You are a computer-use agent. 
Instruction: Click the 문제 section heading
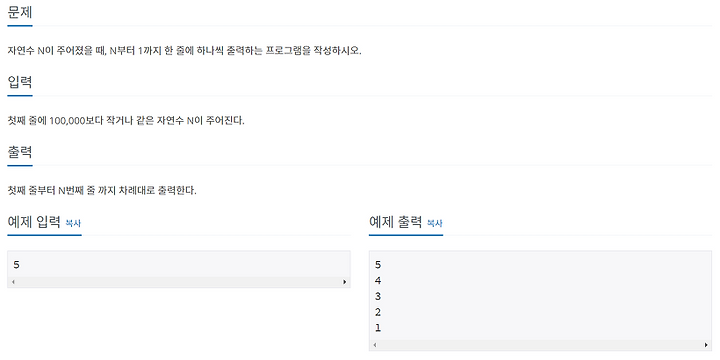pos(20,12)
